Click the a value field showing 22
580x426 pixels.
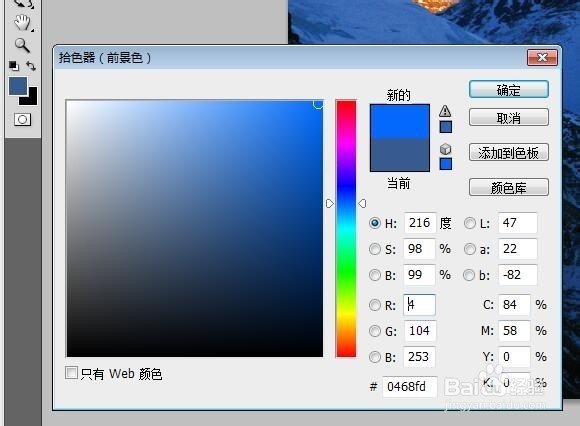pos(517,249)
